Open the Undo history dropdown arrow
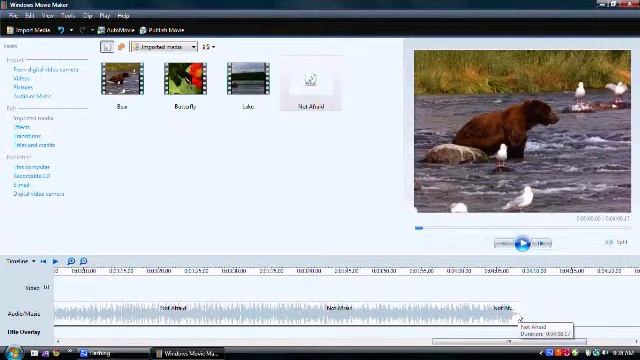Screen dimensions: 640x360 71,30
